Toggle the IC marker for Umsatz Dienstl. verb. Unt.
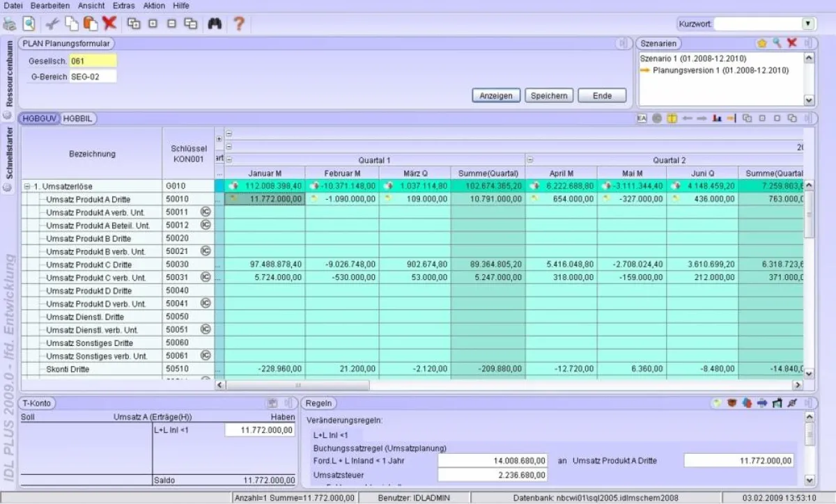This screenshot has width=836, height=504. click(204, 330)
